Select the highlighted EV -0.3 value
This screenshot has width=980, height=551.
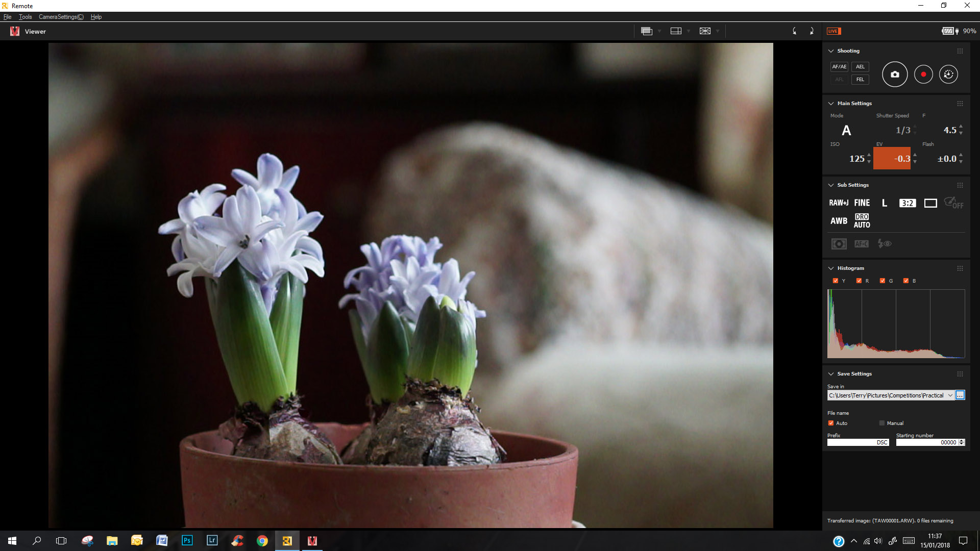[x=892, y=158]
